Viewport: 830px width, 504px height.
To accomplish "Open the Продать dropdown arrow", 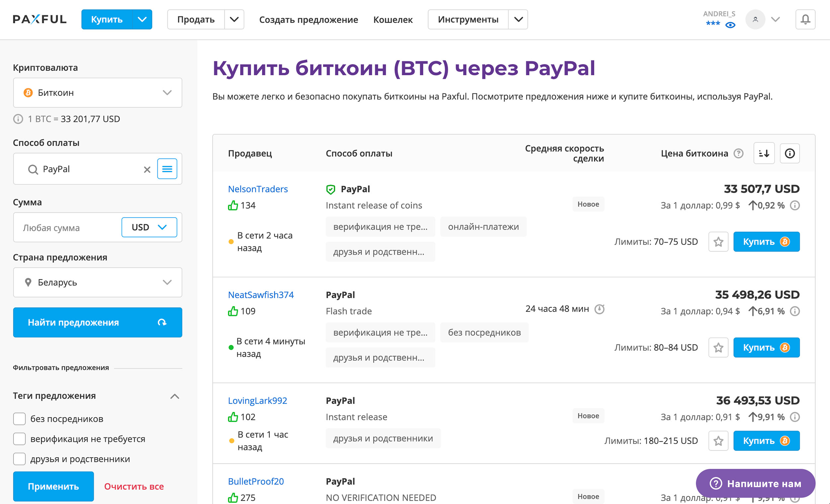I will pyautogui.click(x=234, y=19).
